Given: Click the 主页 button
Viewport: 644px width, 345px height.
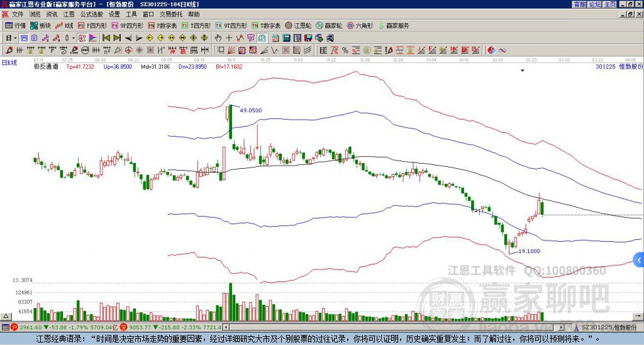Looking at the screenshot, I should 610,4.
